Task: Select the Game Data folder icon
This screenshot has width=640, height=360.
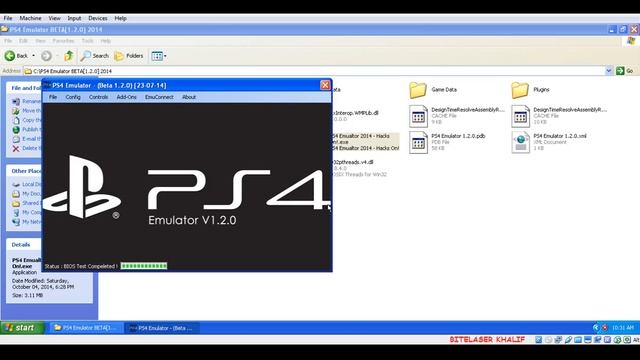Action: coord(418,90)
